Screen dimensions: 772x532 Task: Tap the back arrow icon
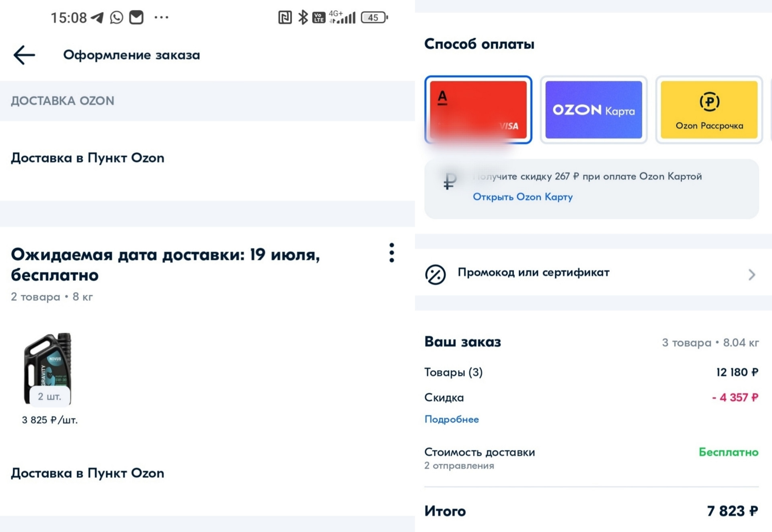24,55
